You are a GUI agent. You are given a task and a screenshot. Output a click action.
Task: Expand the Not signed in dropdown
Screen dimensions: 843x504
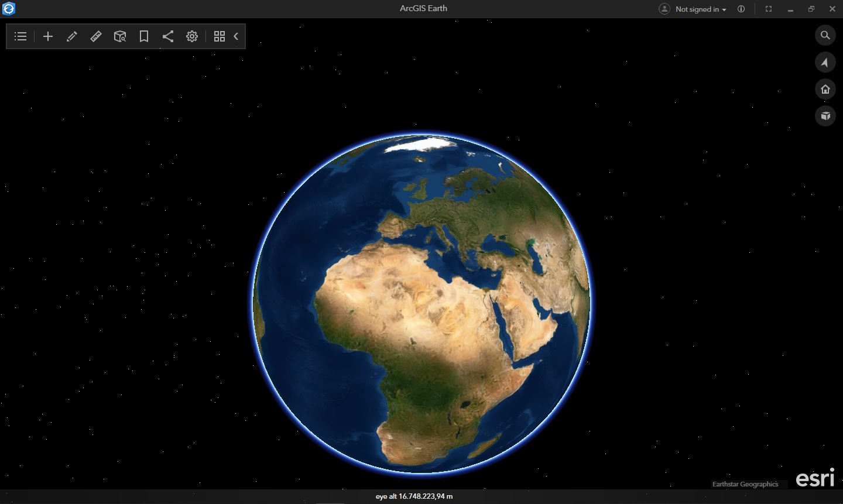click(x=701, y=9)
